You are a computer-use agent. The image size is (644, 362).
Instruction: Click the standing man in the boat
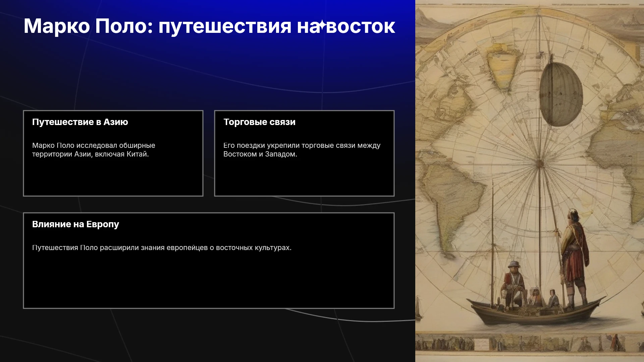click(x=574, y=258)
